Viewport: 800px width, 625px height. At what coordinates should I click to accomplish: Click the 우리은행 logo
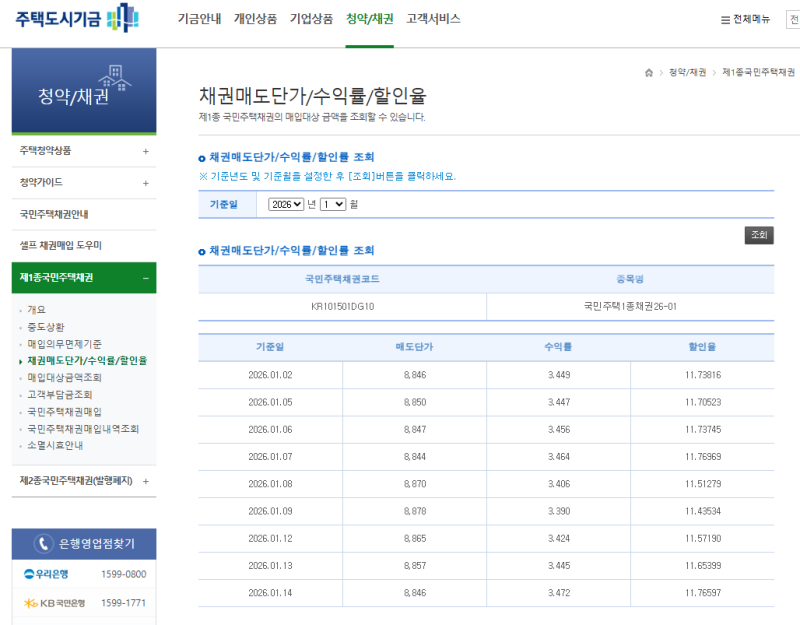46,574
